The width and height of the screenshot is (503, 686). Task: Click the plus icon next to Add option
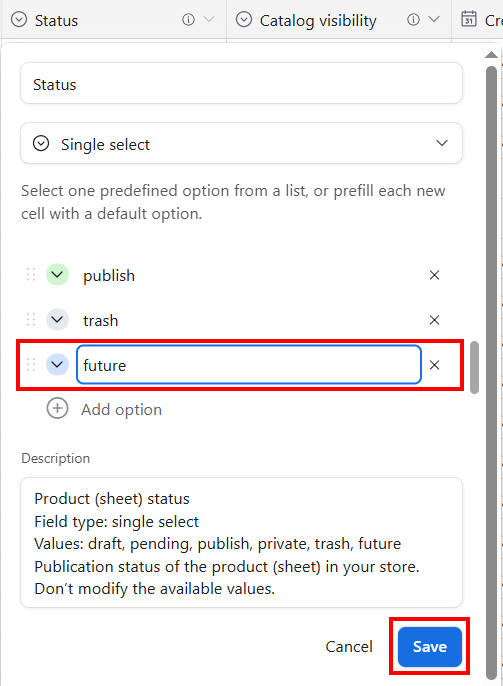(57, 409)
